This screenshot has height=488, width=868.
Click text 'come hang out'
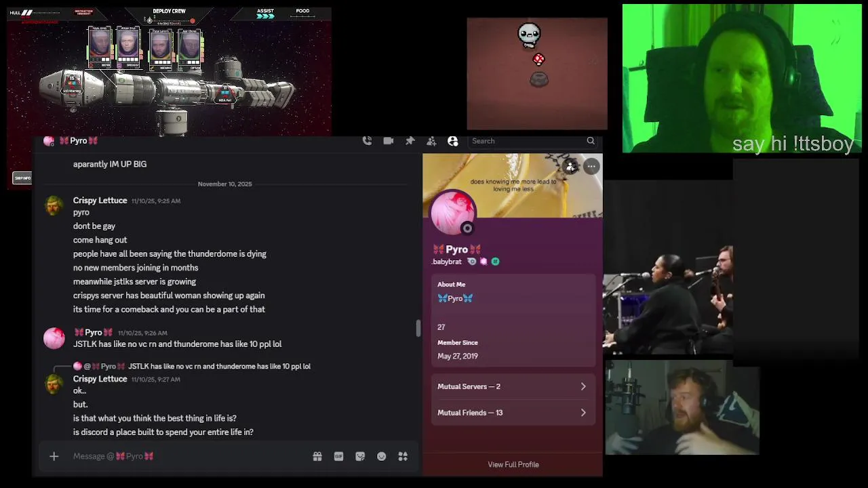(x=100, y=240)
